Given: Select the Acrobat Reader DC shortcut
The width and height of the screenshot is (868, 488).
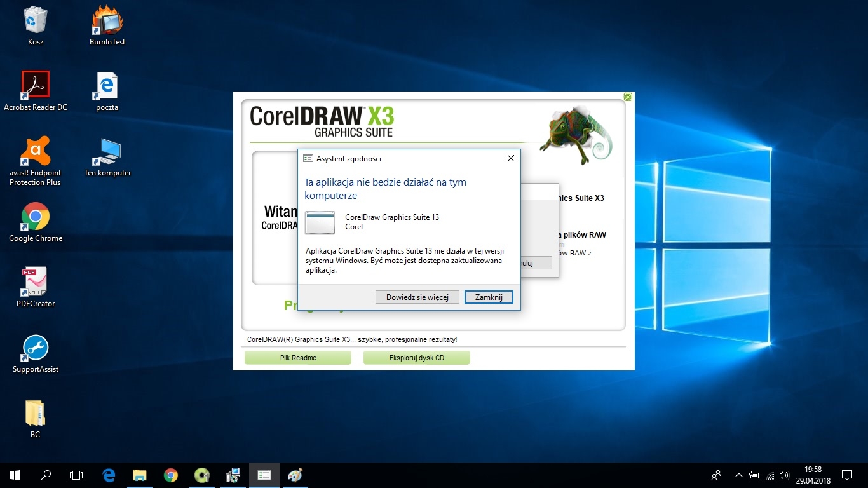Looking at the screenshot, I should click(x=36, y=91).
